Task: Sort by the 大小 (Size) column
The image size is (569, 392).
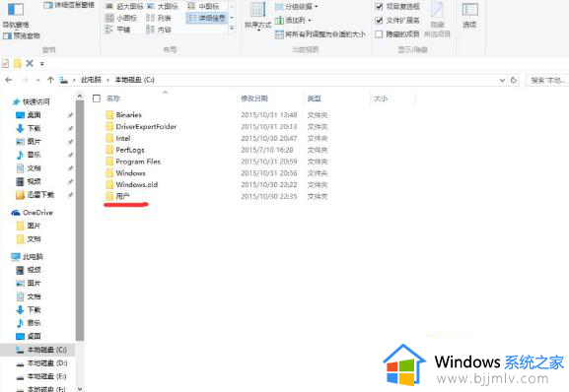Action: [x=381, y=98]
